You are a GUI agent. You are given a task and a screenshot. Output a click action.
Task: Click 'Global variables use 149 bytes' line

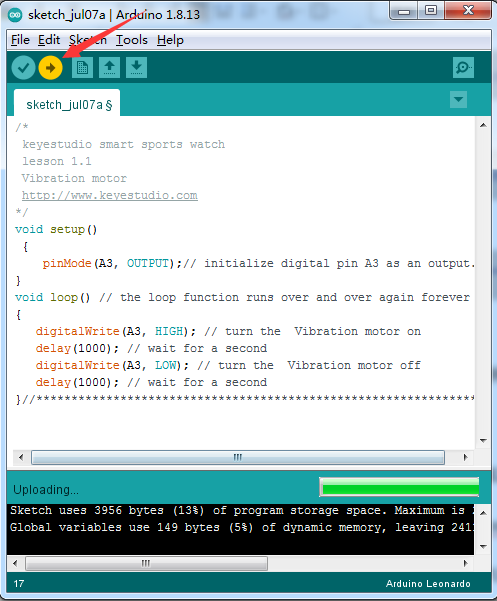pyautogui.click(x=241, y=527)
